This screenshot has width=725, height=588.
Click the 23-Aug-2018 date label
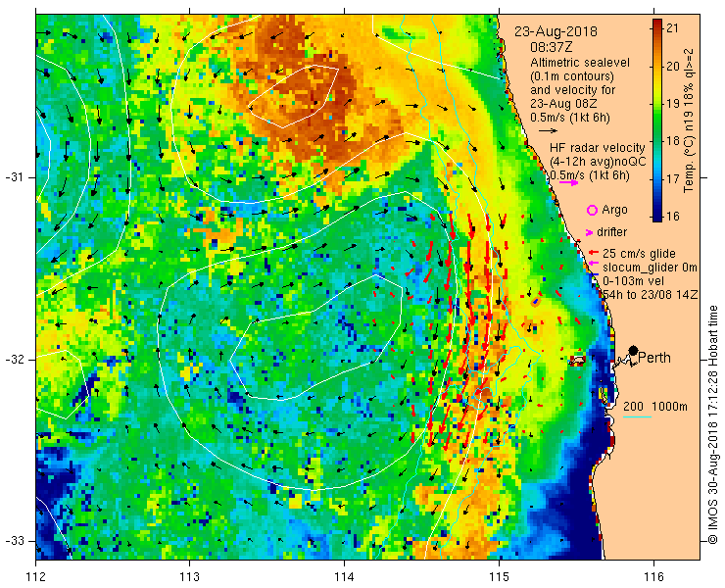click(556, 31)
